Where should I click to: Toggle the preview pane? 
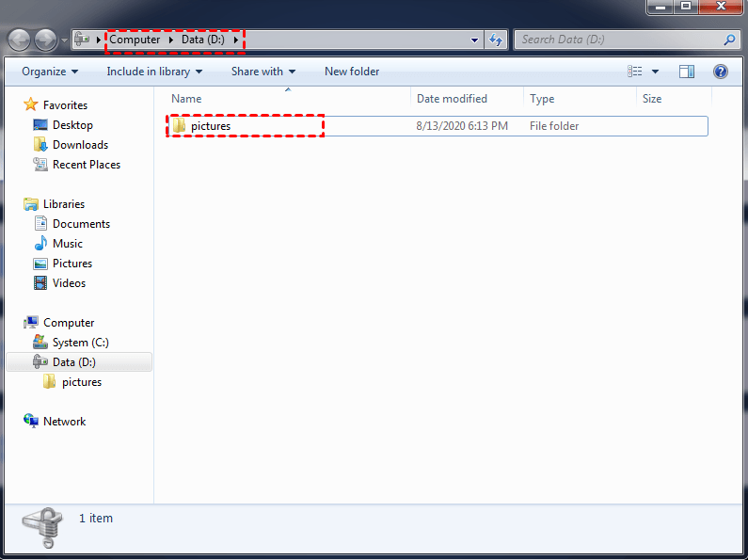tap(687, 72)
